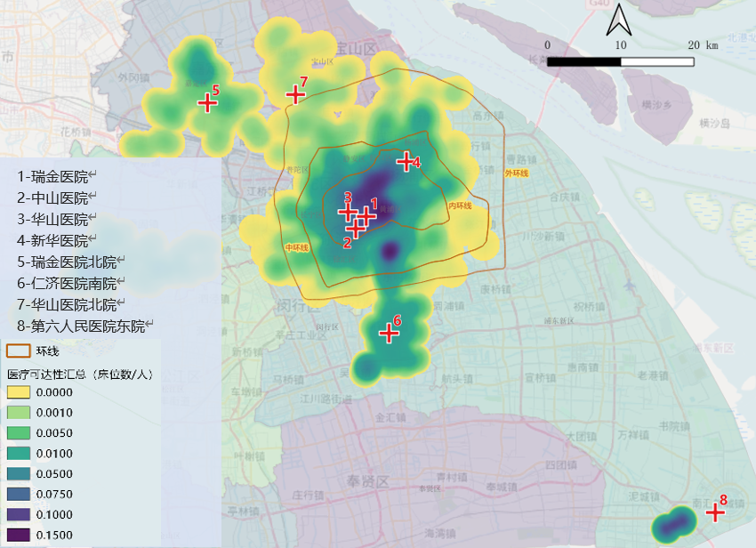This screenshot has width=756, height=548.
Task: Click the '金汇镇' map label
Action: click(390, 417)
